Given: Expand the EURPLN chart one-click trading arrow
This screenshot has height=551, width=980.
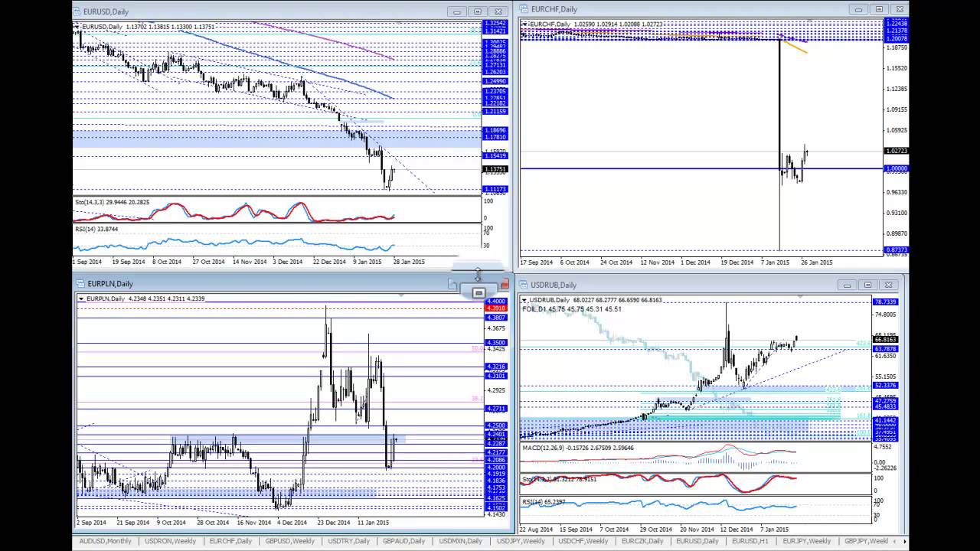Looking at the screenshot, I should coord(82,298).
